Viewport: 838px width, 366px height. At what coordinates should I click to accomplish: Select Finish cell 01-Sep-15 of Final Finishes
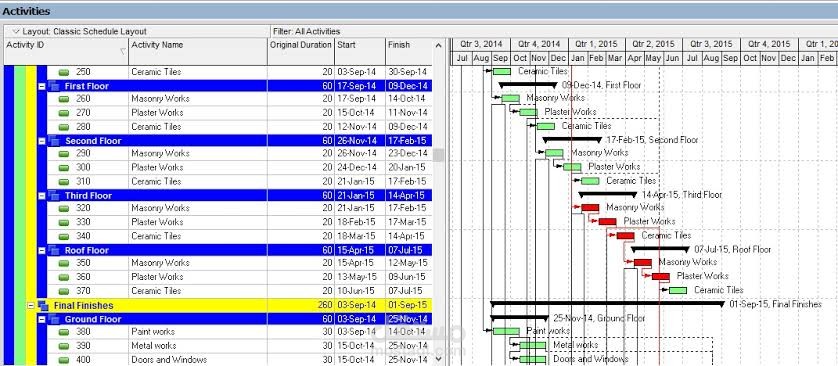click(x=408, y=306)
